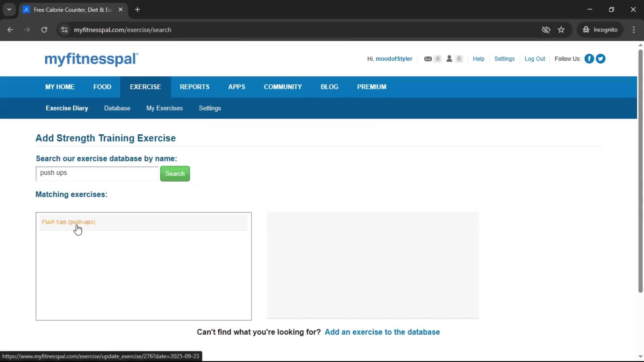This screenshot has height=362, width=644.
Task: Go forward in browser history
Action: [x=27, y=30]
